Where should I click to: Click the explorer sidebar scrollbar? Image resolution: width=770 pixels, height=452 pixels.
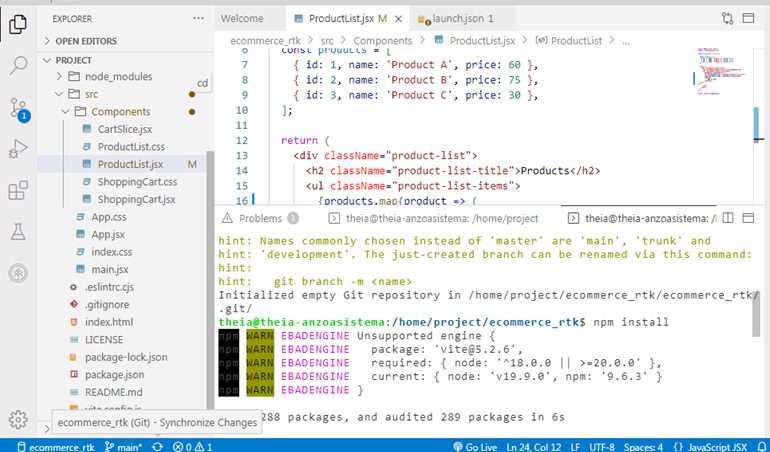(x=210, y=280)
